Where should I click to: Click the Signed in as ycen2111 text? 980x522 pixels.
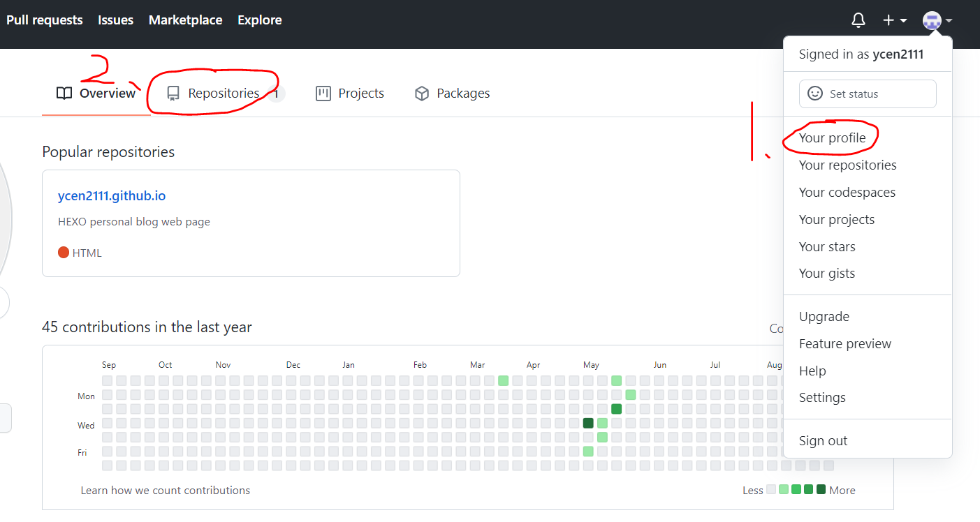coord(861,54)
